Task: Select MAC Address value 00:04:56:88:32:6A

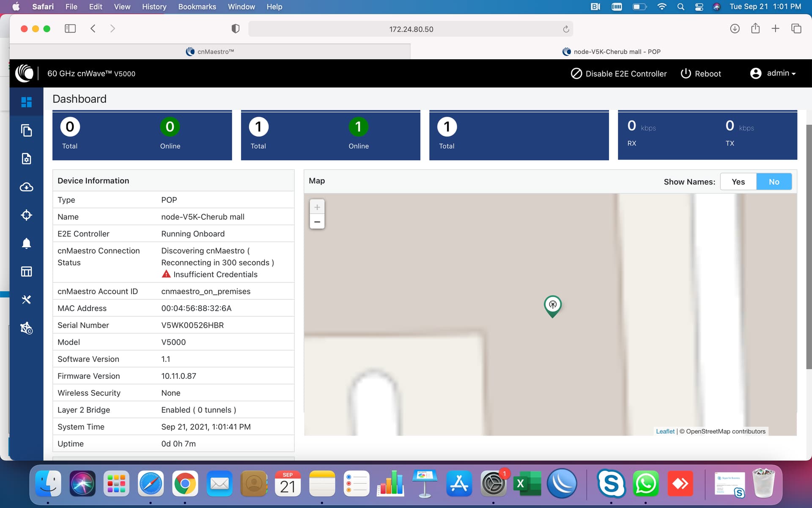Action: click(196, 308)
